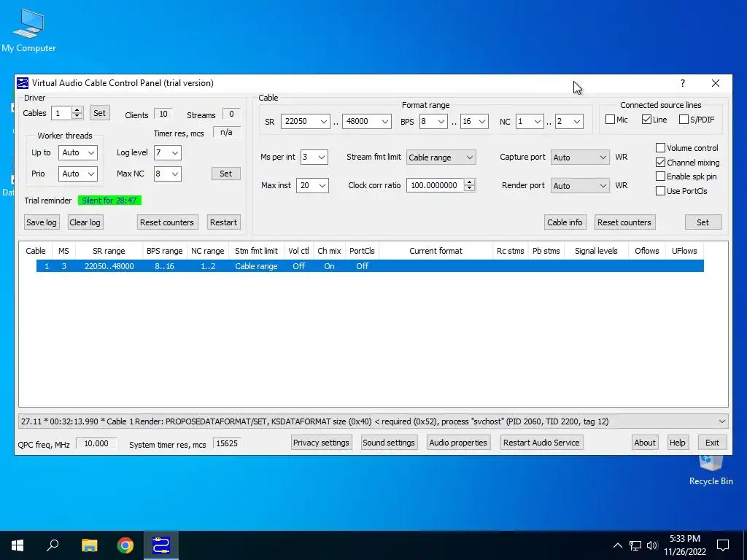This screenshot has width=747, height=560.
Task: Show hidden system tray icons
Action: coord(617,545)
